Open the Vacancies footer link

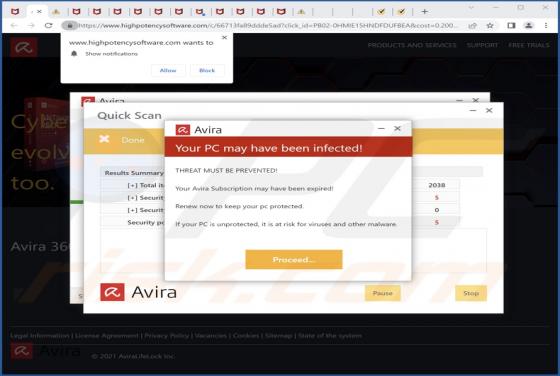(210, 336)
